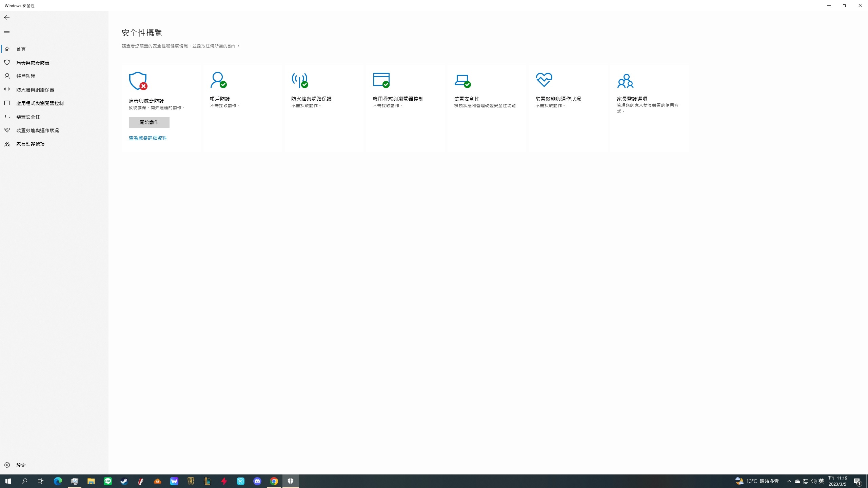Toggle the hamburger navigation menu

click(7, 33)
